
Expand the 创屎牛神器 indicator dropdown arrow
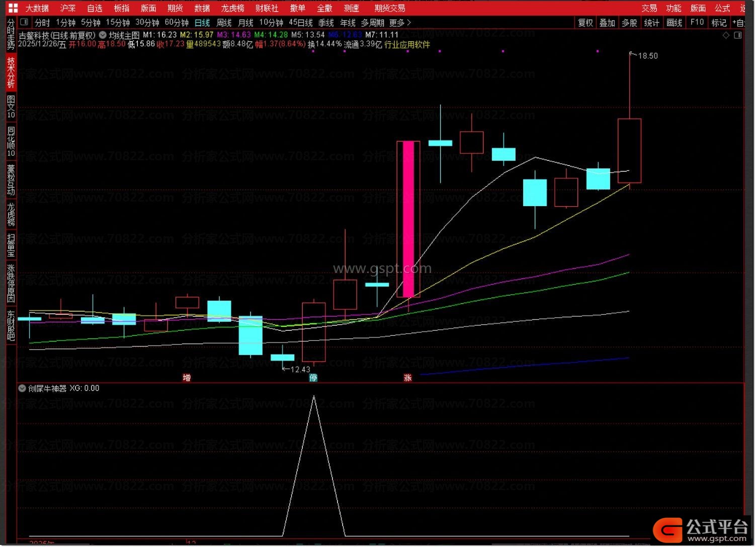pyautogui.click(x=22, y=388)
